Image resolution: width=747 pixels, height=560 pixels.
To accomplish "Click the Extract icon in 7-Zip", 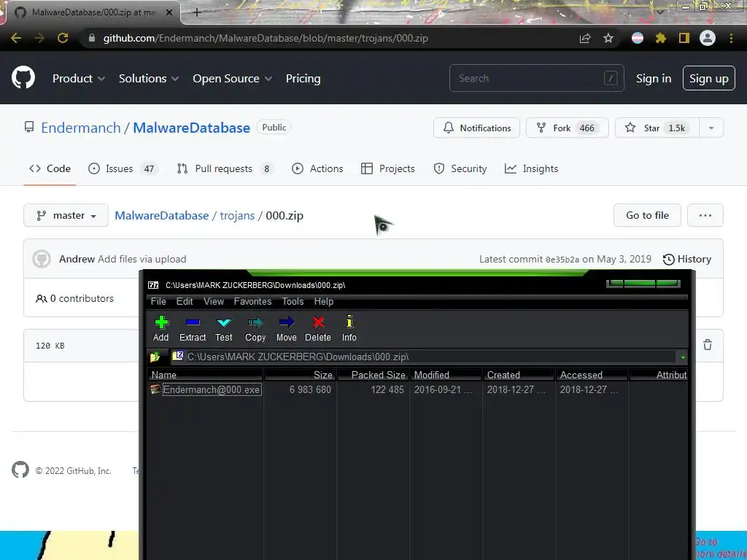I will (x=193, y=322).
